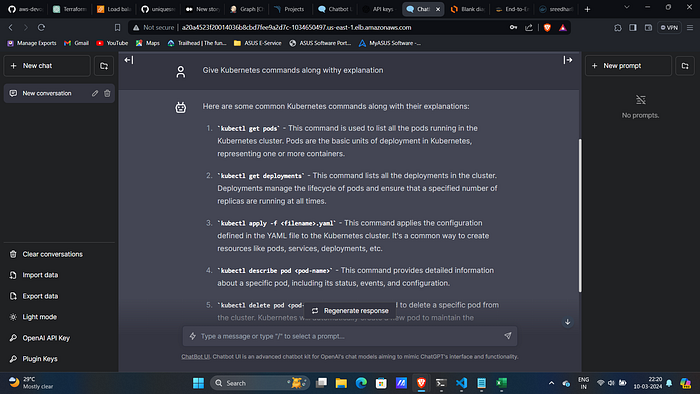Open the Windows Start menu

coord(198,383)
